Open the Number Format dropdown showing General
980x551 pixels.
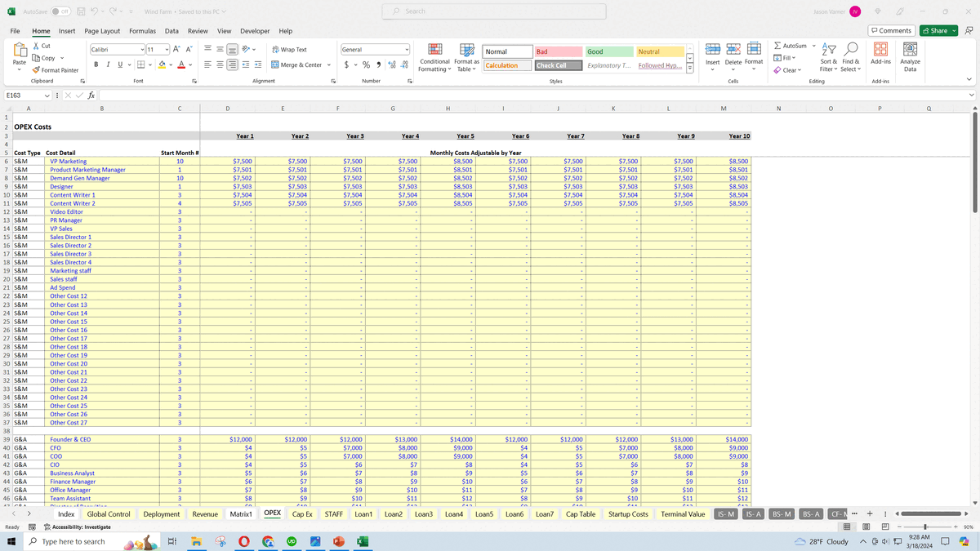(x=375, y=49)
